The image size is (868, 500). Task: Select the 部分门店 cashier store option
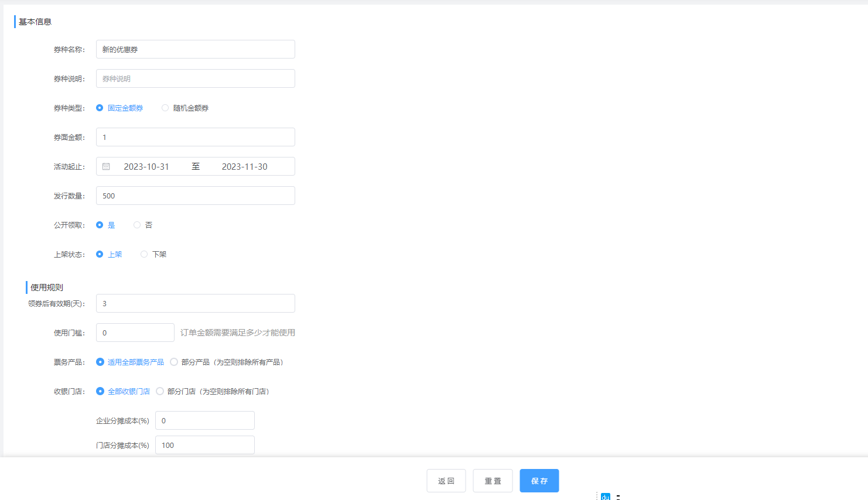(x=160, y=391)
